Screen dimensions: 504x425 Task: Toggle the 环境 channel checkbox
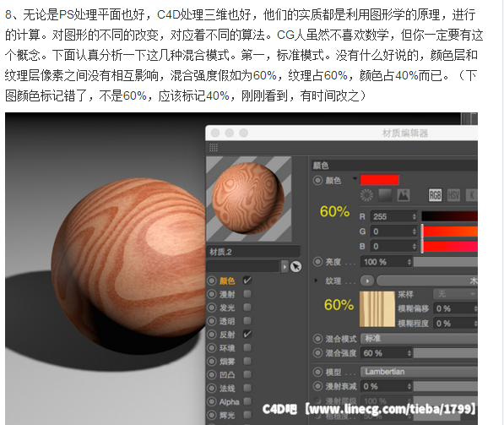coord(247,347)
